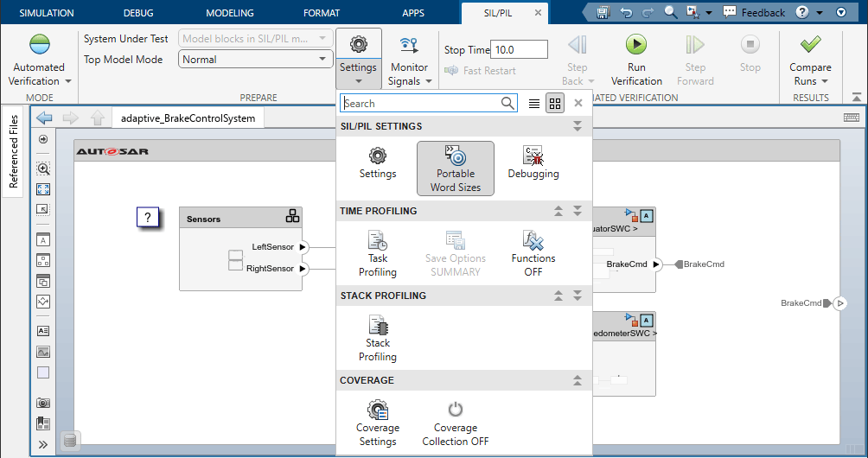The height and width of the screenshot is (458, 868).
Task: Collapse the toolstrip ribbon
Action: pos(857,97)
